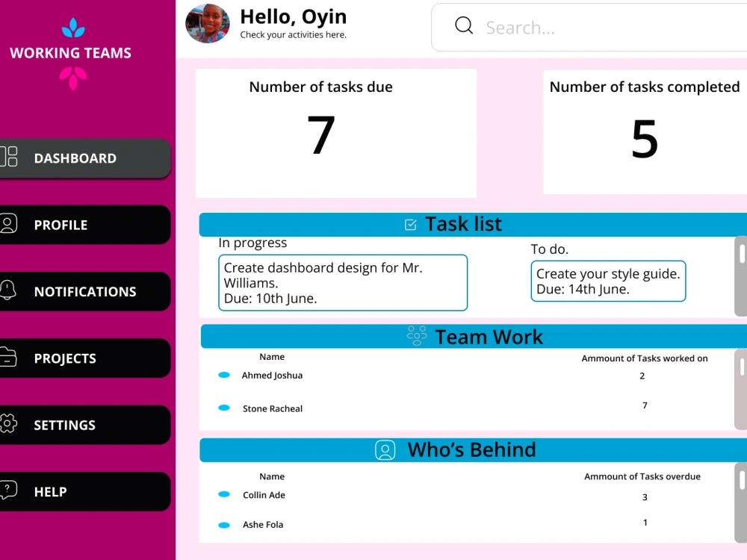Click the bullet beside Ashe Fola
This screenshot has height=560, width=747.
click(224, 525)
